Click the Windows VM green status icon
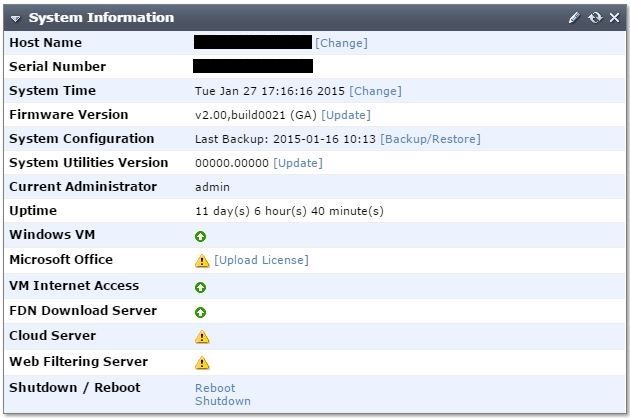This screenshot has height=418, width=630. point(201,236)
